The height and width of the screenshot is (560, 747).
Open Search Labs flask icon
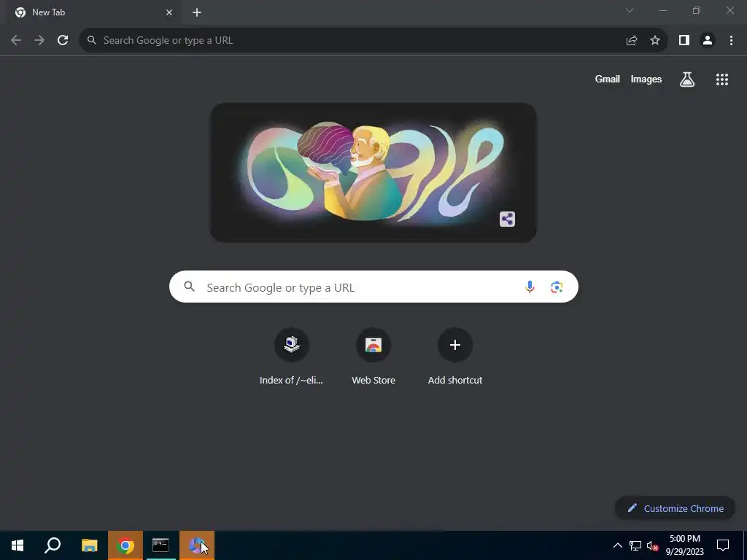pyautogui.click(x=687, y=79)
